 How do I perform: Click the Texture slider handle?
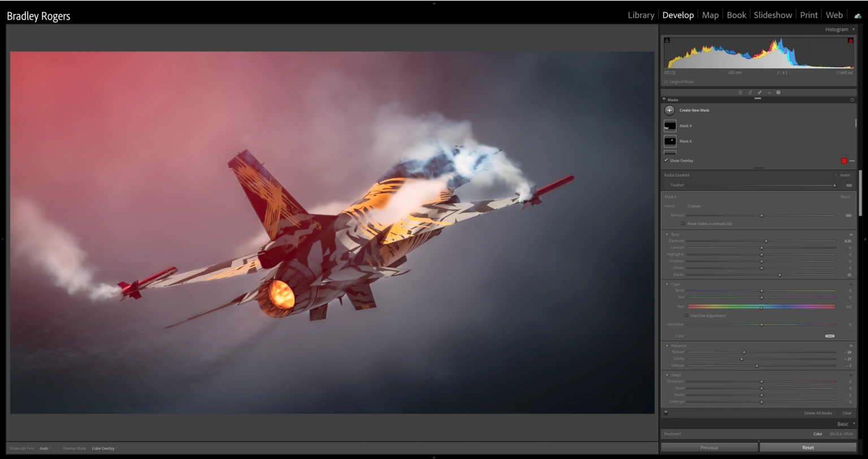tap(744, 352)
